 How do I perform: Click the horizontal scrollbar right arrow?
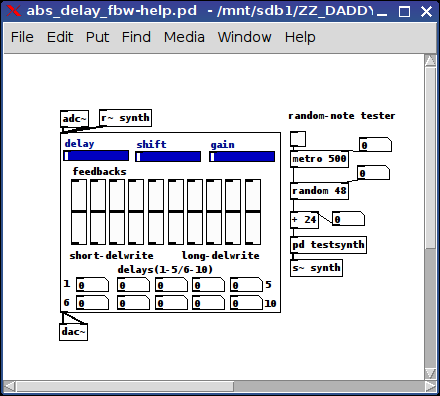tap(430, 387)
